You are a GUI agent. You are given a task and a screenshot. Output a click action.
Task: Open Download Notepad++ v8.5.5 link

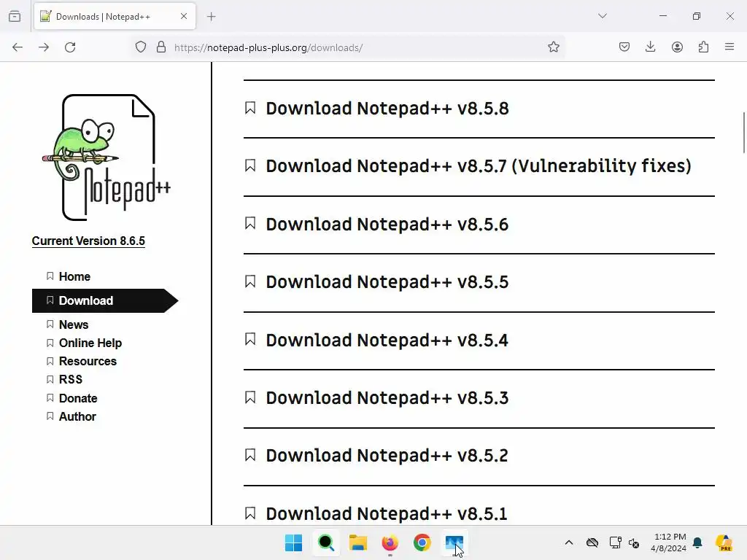tap(387, 282)
